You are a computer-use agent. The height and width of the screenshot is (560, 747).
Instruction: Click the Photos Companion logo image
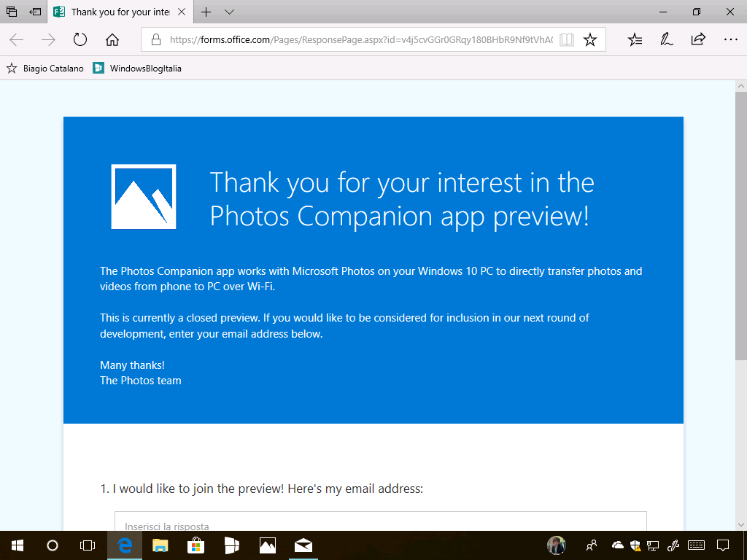coord(144,197)
